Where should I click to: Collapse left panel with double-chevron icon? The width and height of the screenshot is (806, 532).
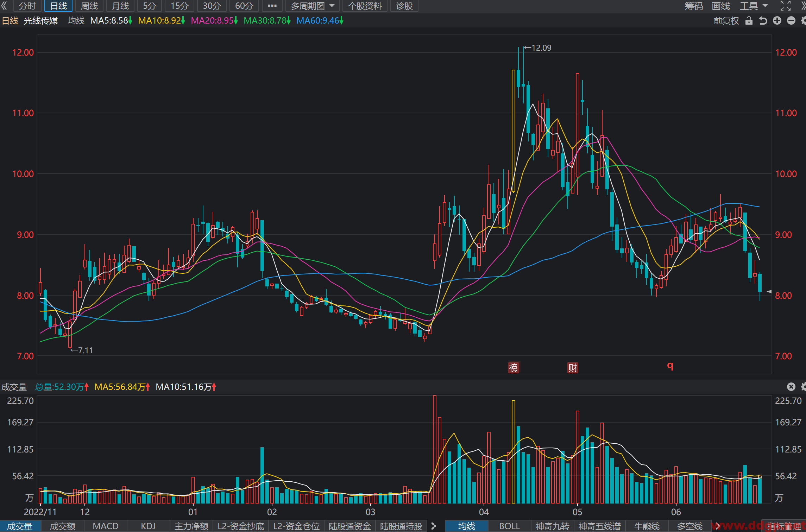5,6
